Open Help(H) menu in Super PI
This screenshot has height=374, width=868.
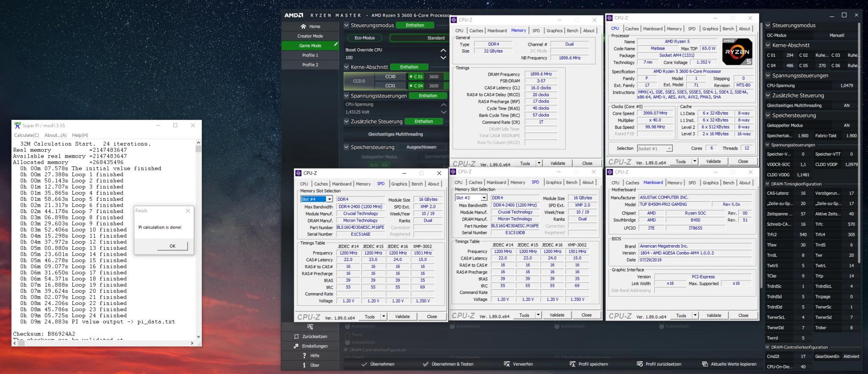pos(80,135)
